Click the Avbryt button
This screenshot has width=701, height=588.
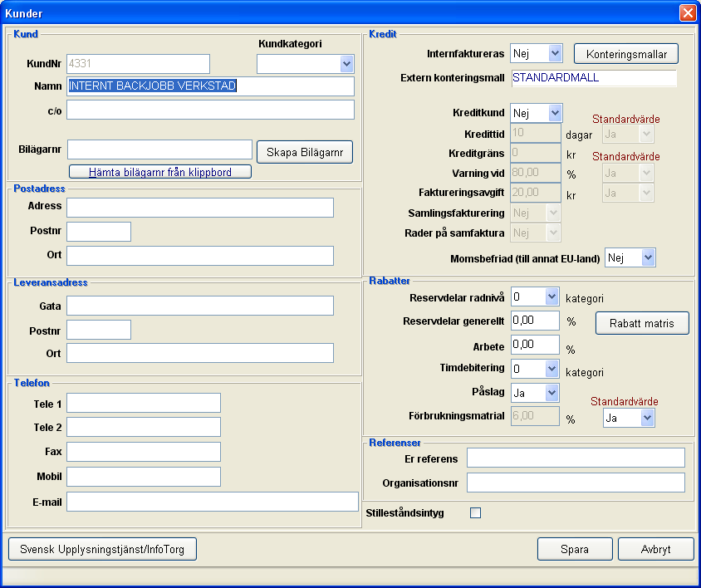click(656, 549)
